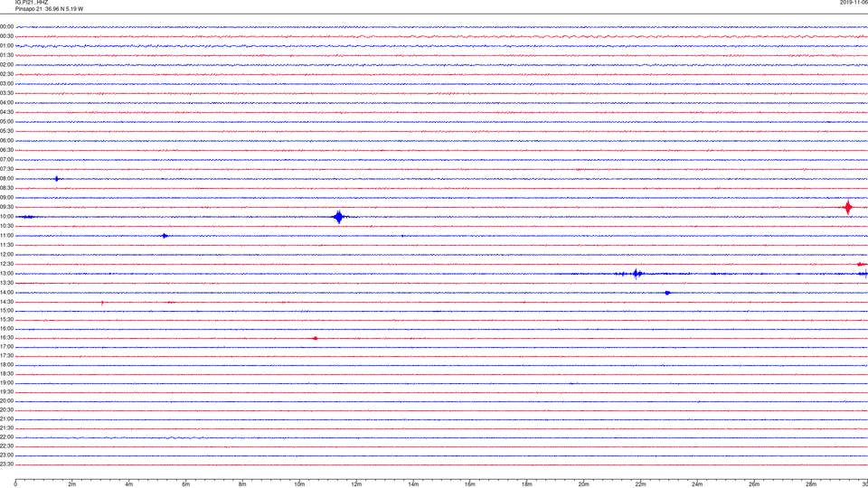
Task: Click the 12m tick label on time axis
Action: point(356,484)
